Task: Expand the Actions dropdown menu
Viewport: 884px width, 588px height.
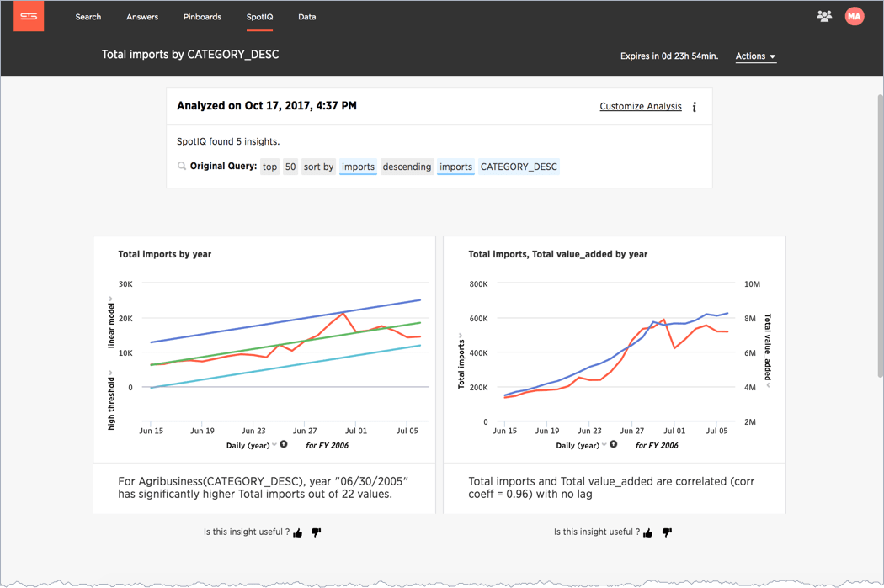Action: (755, 56)
